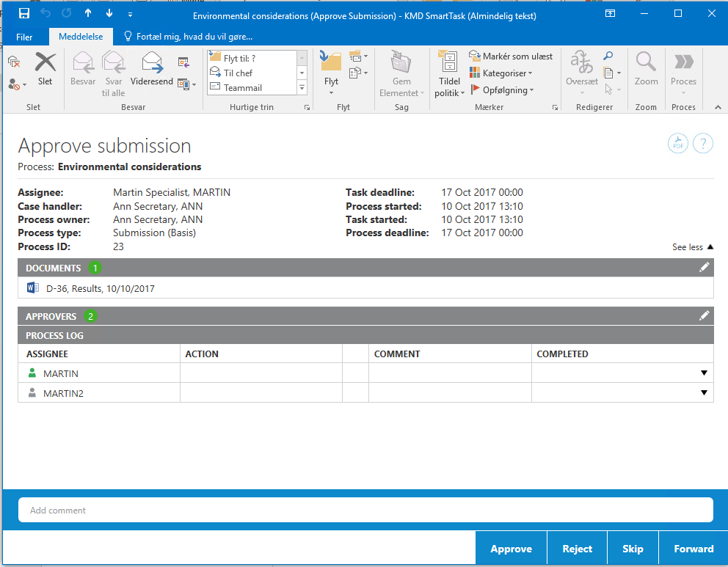
Task: Open the Kategoriser dropdown
Action: coord(506,73)
